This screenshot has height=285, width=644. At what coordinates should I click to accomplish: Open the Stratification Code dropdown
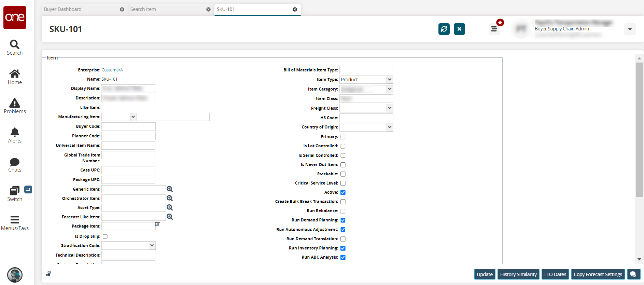tap(152, 245)
